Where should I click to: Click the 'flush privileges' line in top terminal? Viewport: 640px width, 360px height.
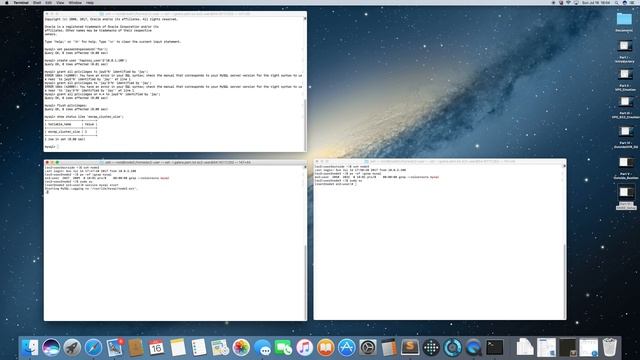66,105
